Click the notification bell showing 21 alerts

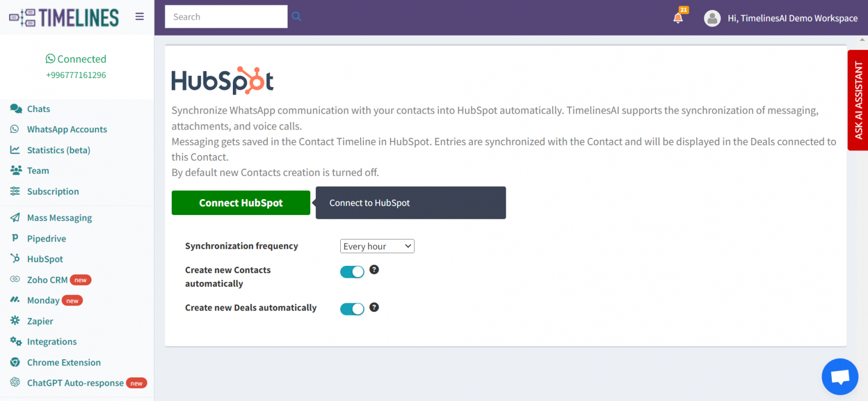(x=678, y=18)
